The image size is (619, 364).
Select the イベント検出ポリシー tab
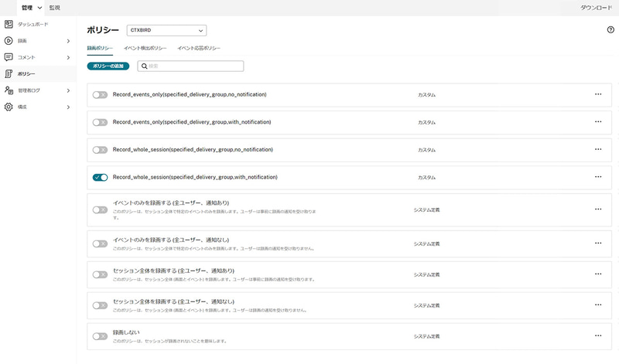[x=145, y=48]
